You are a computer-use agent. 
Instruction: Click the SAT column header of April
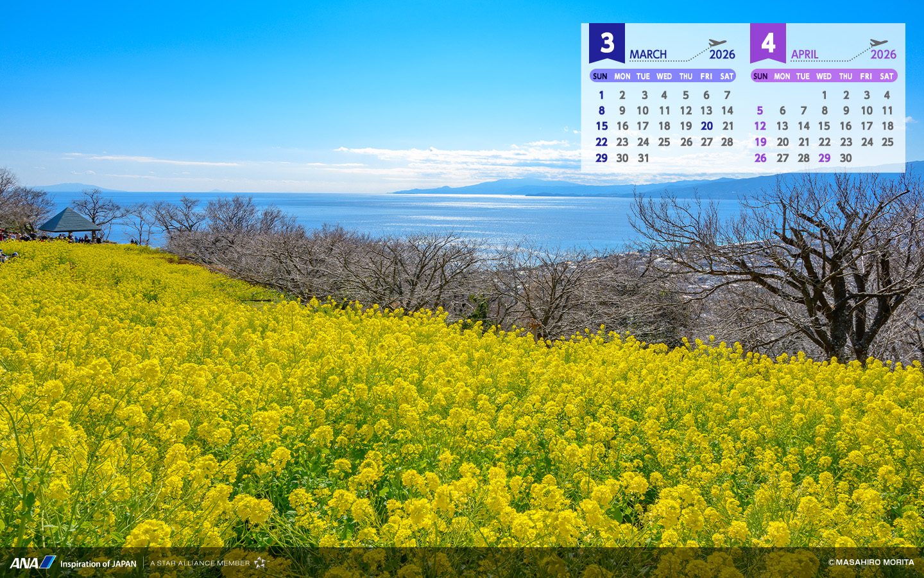[x=887, y=76]
